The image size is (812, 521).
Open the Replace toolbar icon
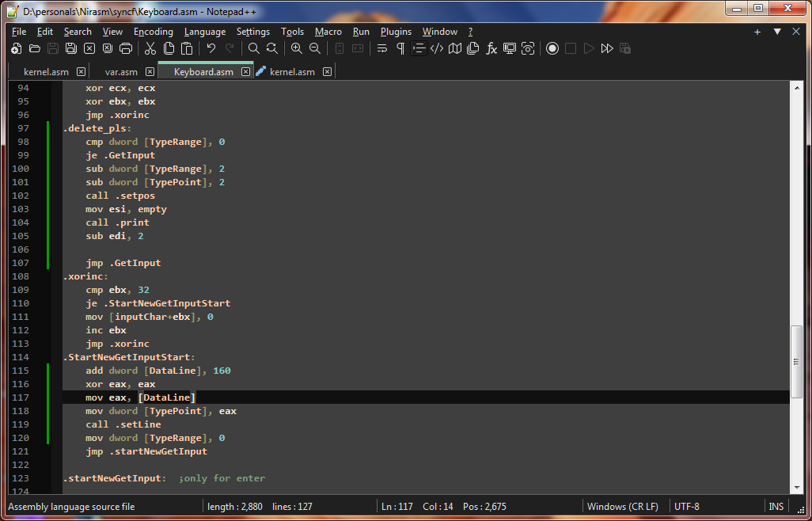pyautogui.click(x=272, y=48)
